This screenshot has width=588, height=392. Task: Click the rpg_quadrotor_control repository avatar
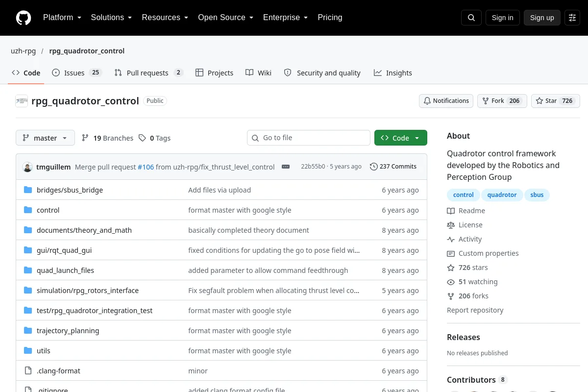coord(22,101)
